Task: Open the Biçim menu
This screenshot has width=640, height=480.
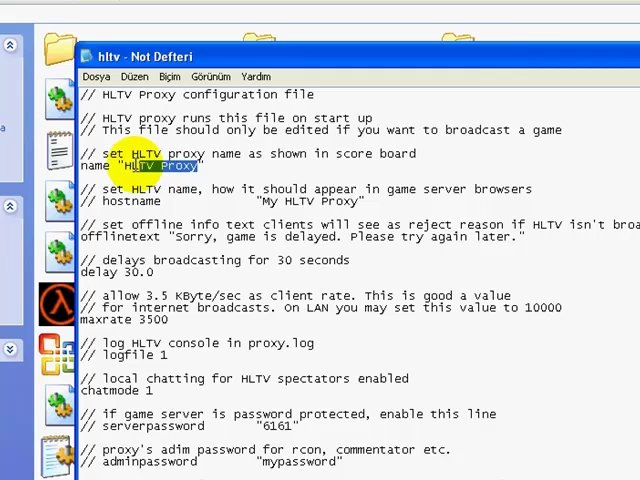Action: pyautogui.click(x=169, y=77)
